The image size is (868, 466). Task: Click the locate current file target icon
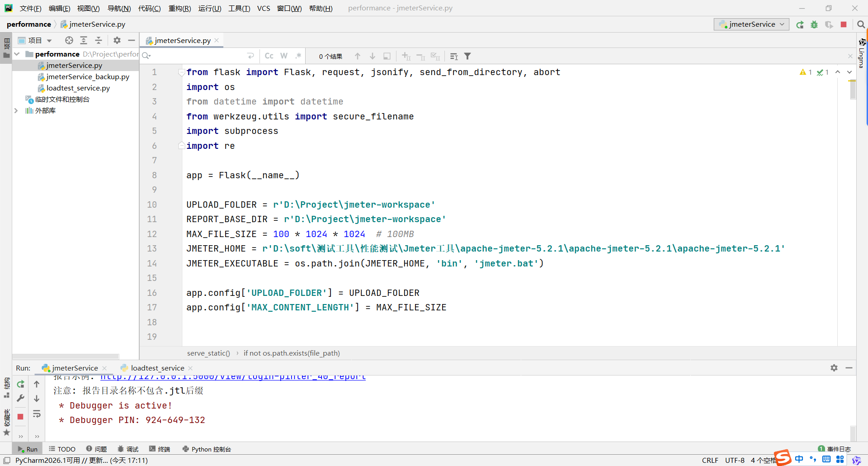(69, 40)
